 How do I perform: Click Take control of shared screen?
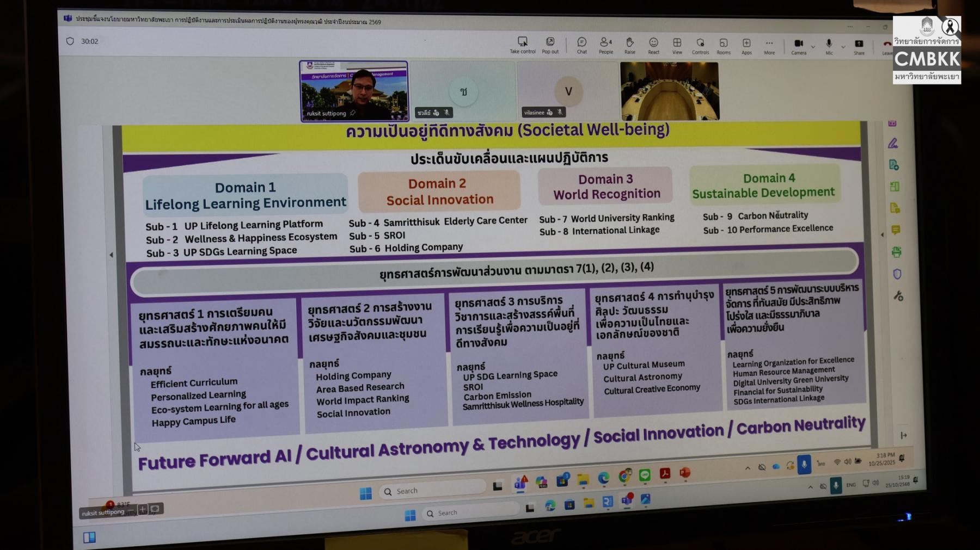[522, 44]
